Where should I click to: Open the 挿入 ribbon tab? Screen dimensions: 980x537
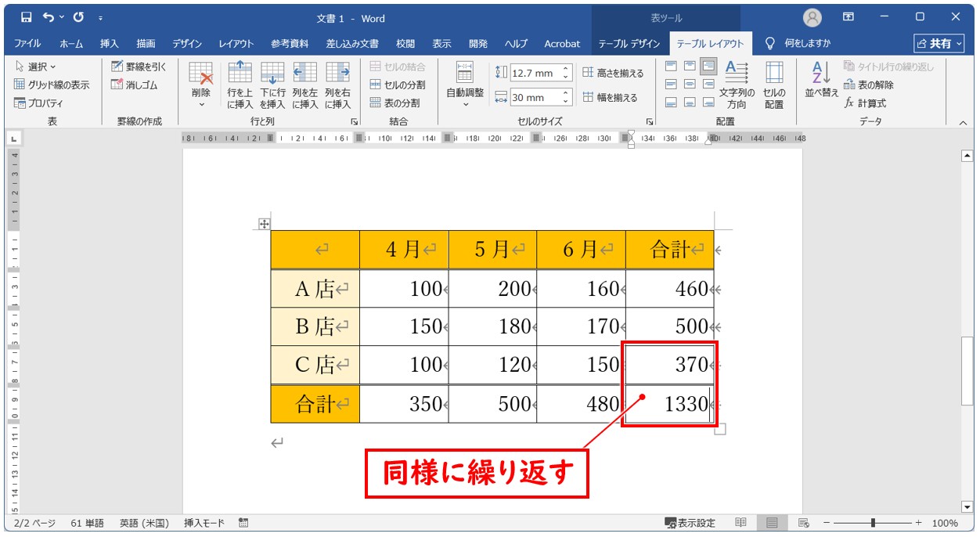pyautogui.click(x=110, y=44)
